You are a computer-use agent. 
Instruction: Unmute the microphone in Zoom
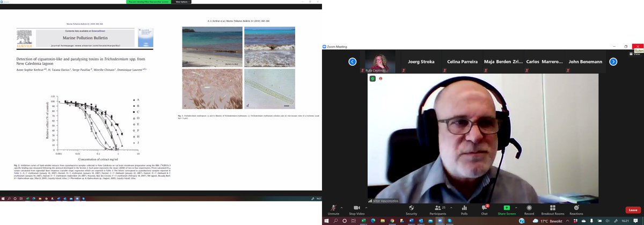click(334, 209)
